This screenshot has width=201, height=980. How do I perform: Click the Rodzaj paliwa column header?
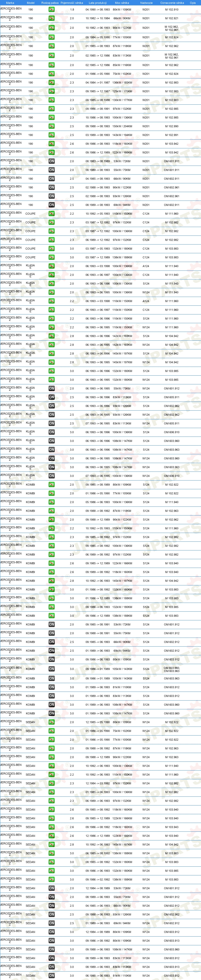click(50, 3)
